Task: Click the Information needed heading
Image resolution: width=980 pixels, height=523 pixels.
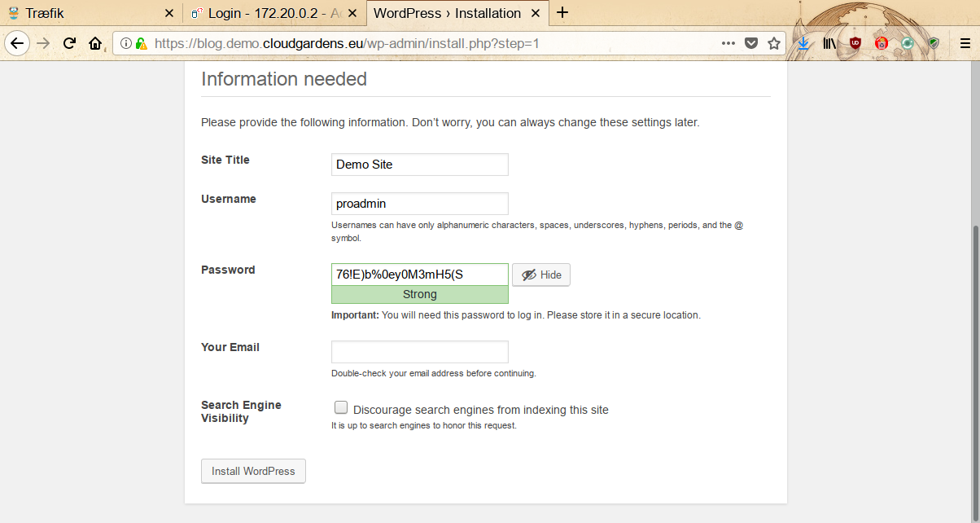Action: click(284, 79)
